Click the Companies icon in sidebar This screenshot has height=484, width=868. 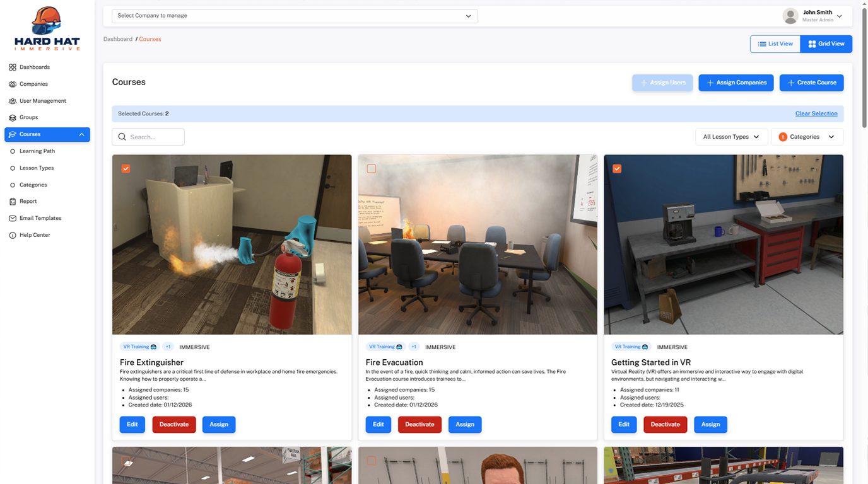click(13, 84)
